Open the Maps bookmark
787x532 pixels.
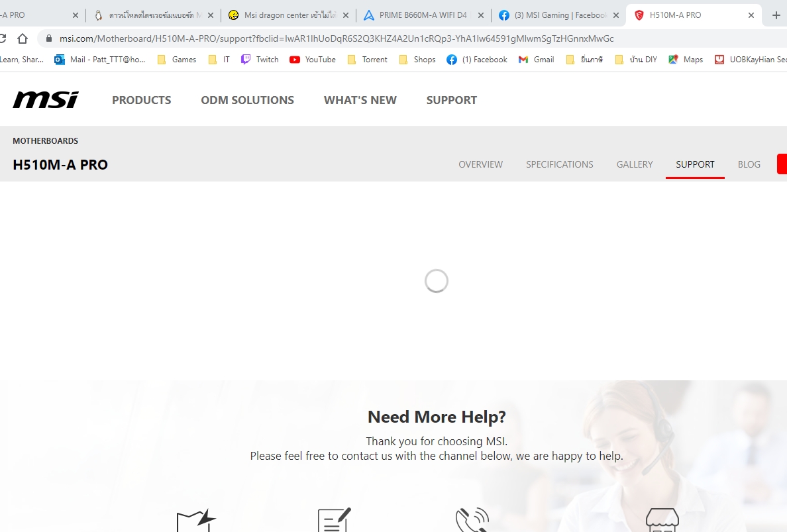686,59
